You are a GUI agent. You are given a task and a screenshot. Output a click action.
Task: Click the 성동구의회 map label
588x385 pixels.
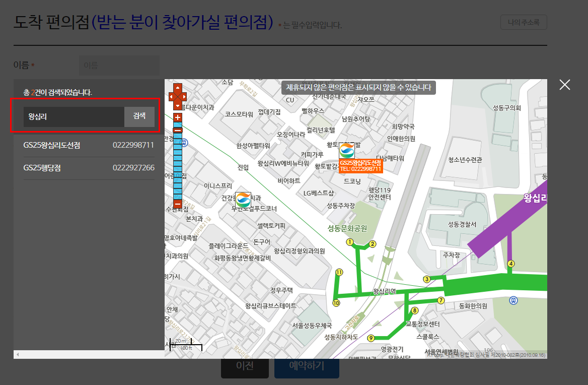tap(506, 108)
